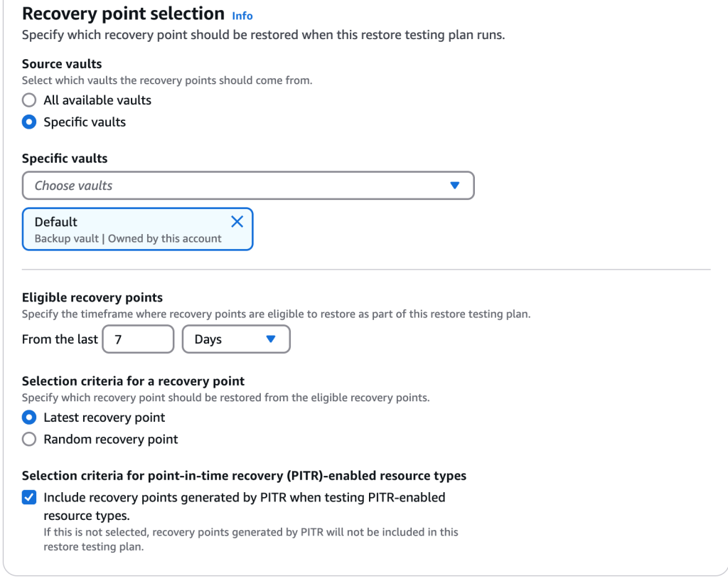Select the All available vaults option
The width and height of the screenshot is (728, 579).
click(x=28, y=100)
